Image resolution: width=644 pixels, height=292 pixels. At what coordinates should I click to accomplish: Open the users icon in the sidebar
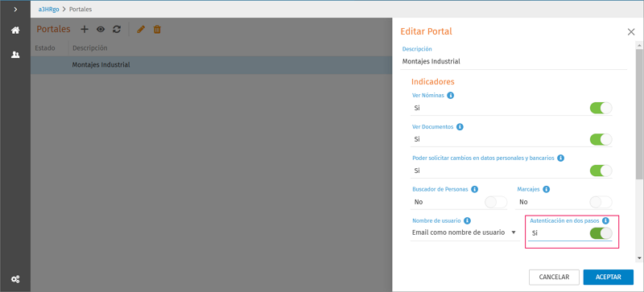click(x=15, y=55)
